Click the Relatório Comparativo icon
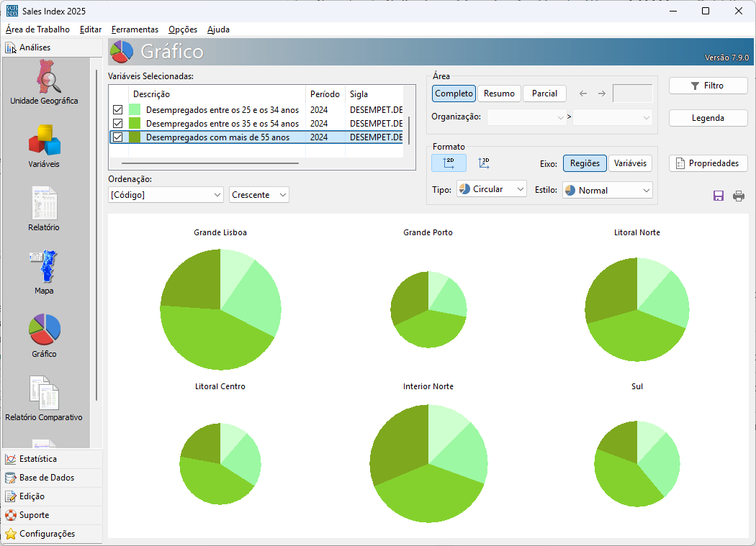 tap(44, 394)
